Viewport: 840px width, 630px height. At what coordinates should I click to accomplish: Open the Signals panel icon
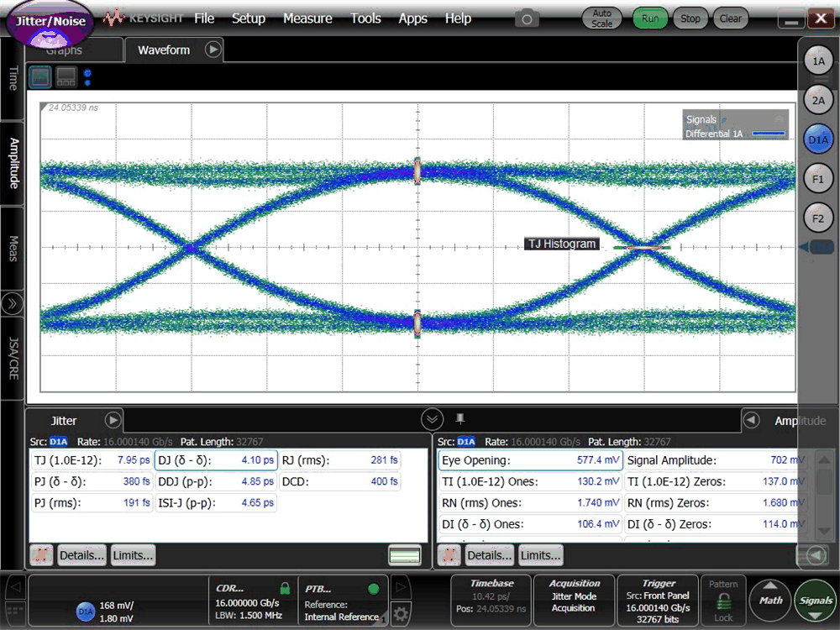coord(816,600)
